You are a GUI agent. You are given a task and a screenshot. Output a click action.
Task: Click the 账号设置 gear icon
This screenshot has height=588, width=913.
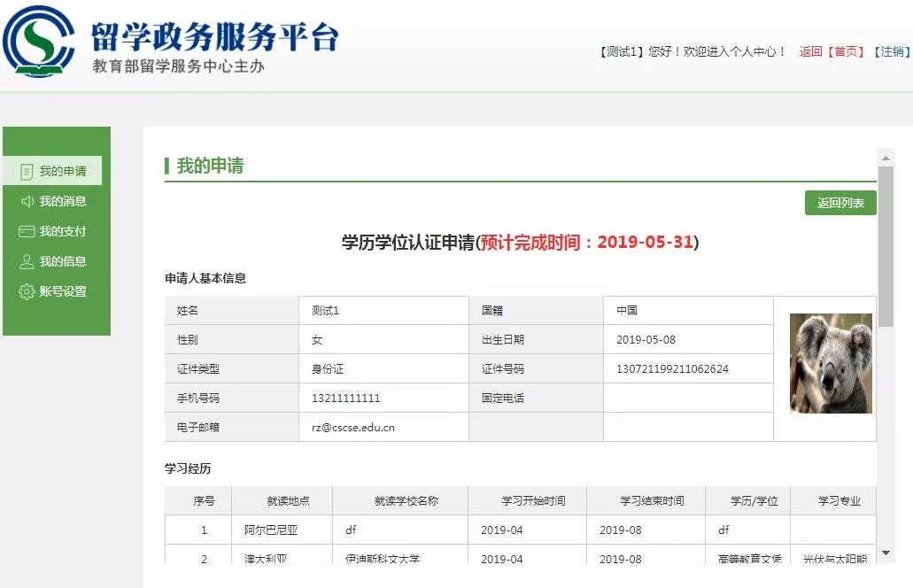tap(27, 291)
